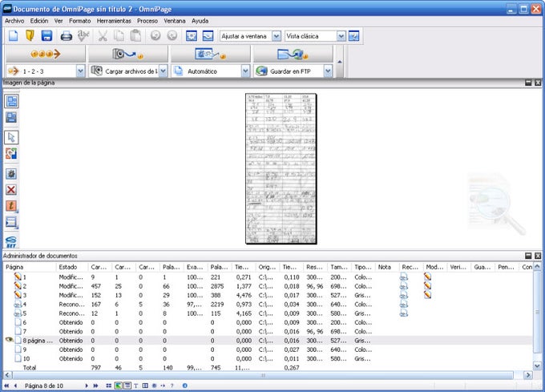The width and height of the screenshot is (545, 392).
Task: Select page 10 row in document manager
Action: pos(268,358)
